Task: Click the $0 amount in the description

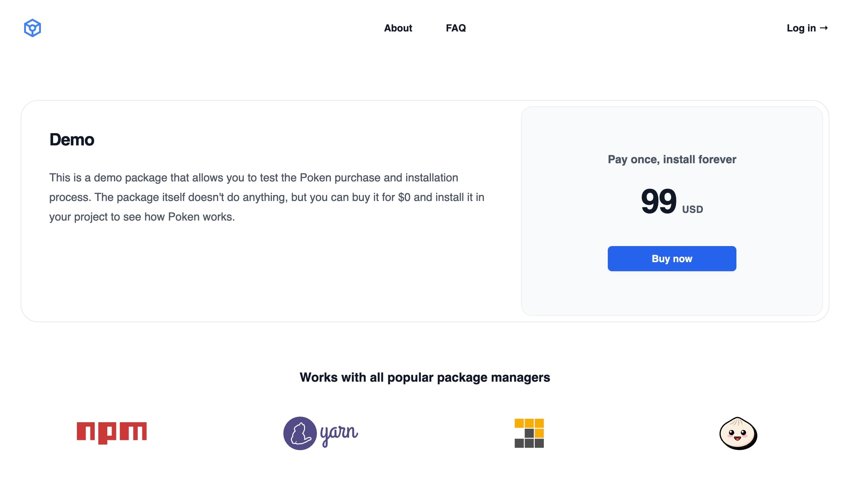Action: pos(404,197)
